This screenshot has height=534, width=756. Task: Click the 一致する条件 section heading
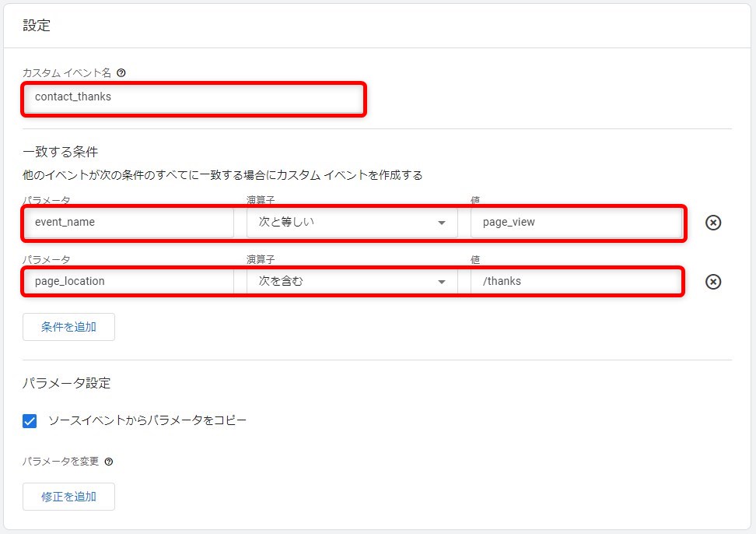61,151
